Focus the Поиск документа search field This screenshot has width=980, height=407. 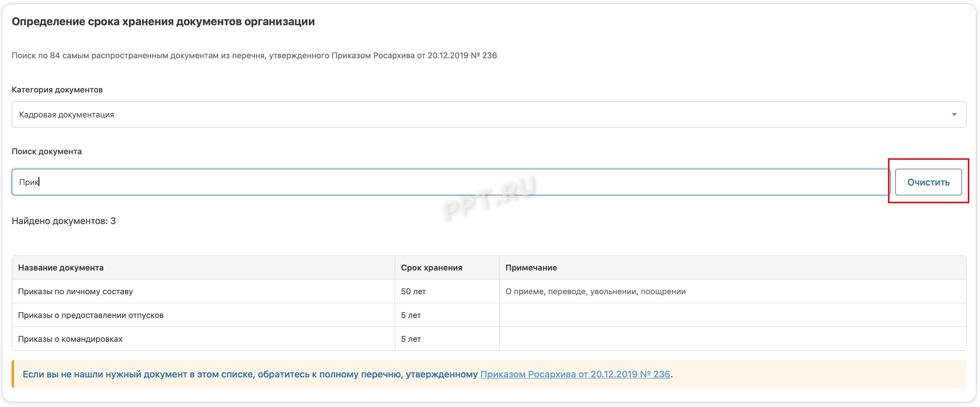(451, 182)
